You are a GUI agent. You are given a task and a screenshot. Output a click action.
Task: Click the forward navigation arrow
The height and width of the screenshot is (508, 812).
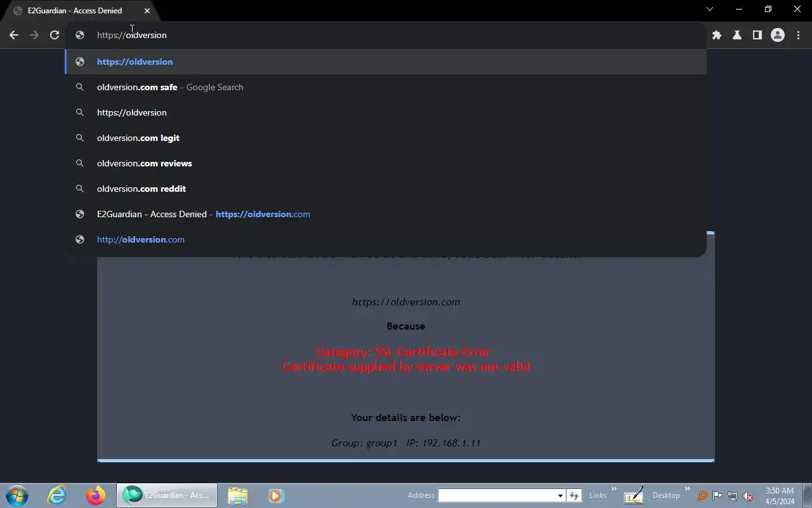tap(34, 35)
